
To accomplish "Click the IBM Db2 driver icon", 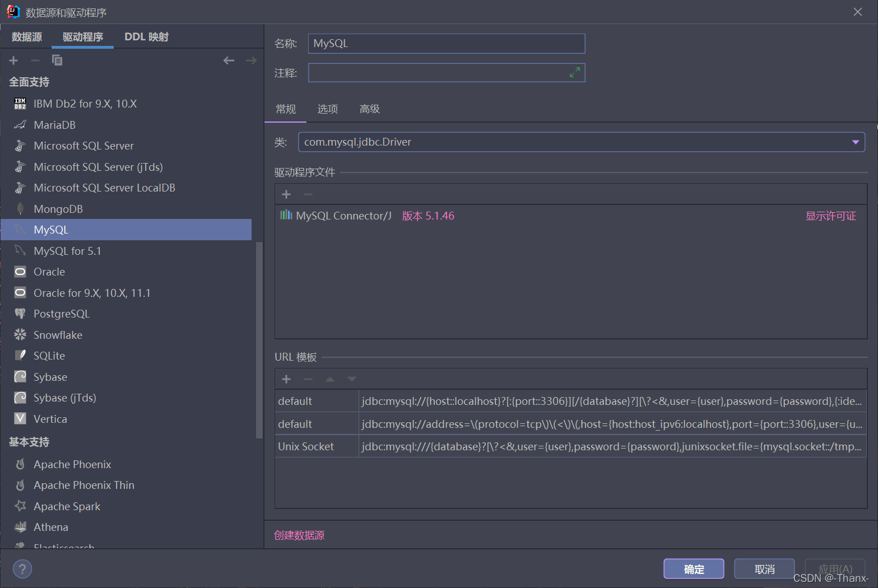I will (x=20, y=104).
